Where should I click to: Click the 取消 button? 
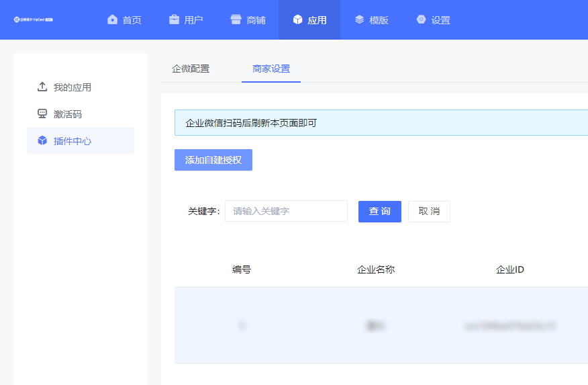click(429, 212)
